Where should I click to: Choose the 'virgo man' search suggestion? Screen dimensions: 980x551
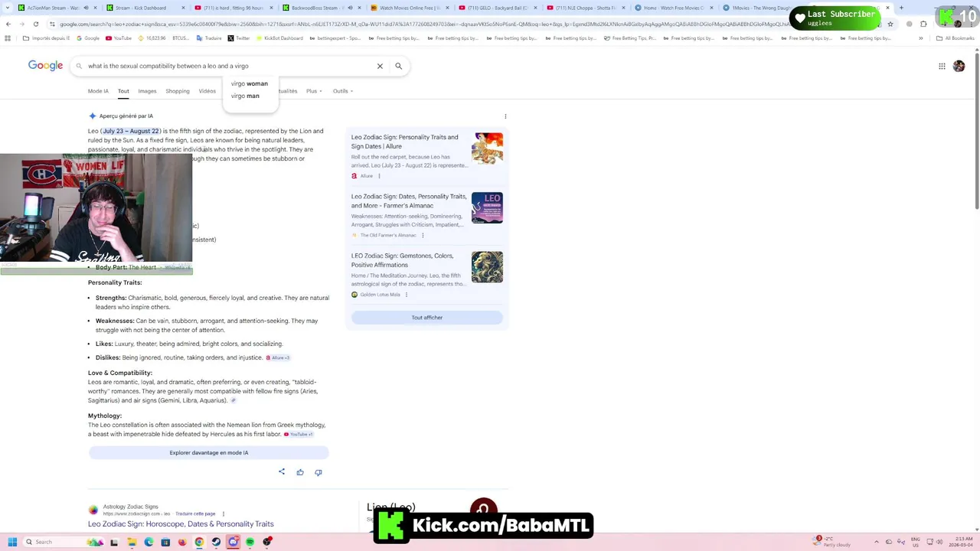click(245, 96)
